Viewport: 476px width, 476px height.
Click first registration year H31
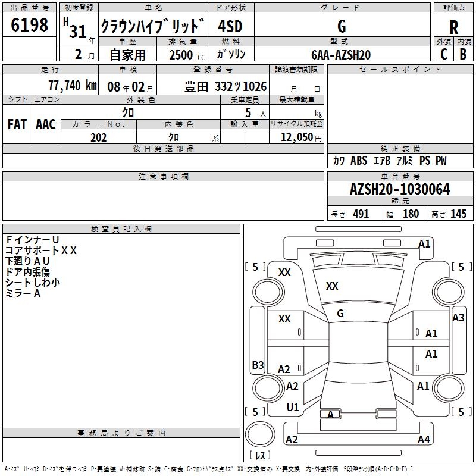(75, 28)
